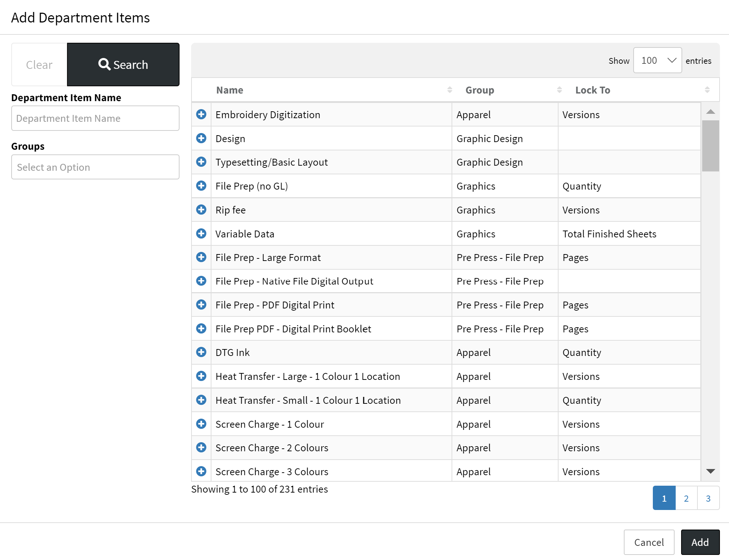Click the Department Item Name input field
This screenshot has height=560, width=729.
[95, 119]
